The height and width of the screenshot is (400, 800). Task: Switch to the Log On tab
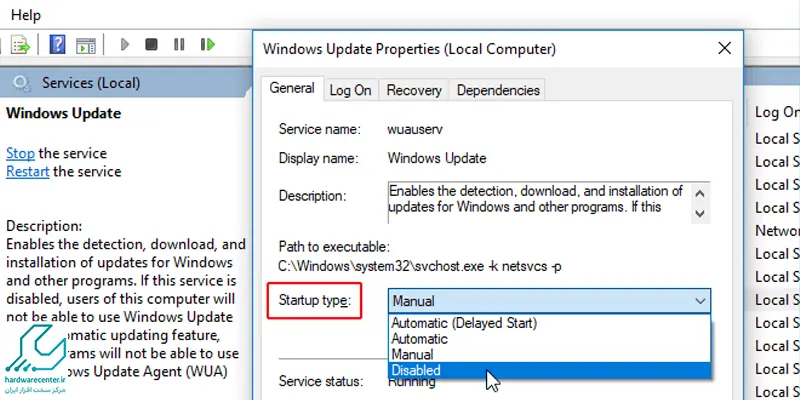[350, 90]
